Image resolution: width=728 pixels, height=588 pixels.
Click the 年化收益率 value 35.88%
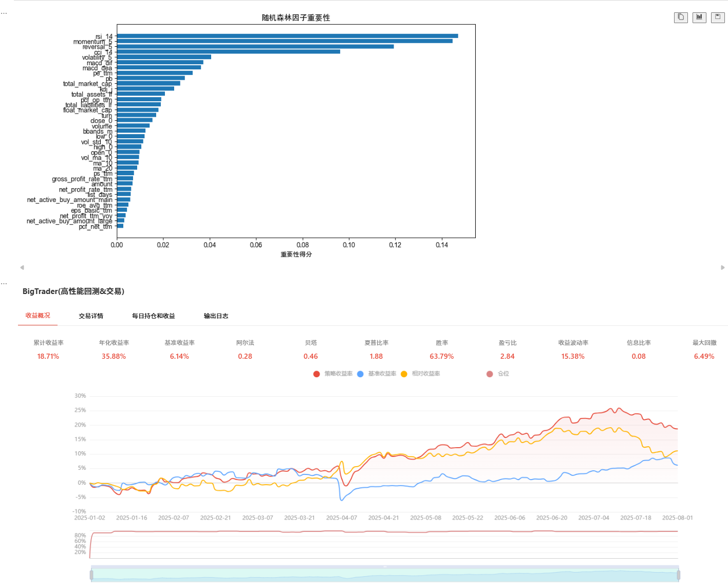pos(114,356)
